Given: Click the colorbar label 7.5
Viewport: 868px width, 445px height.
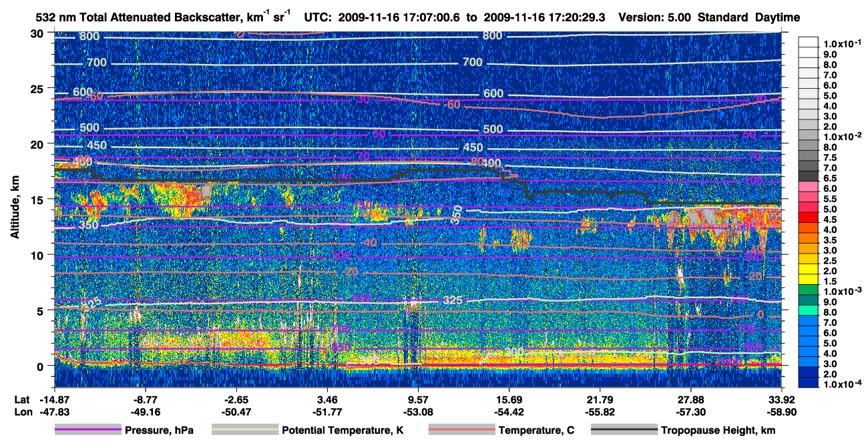Looking at the screenshot, I should coord(830,157).
